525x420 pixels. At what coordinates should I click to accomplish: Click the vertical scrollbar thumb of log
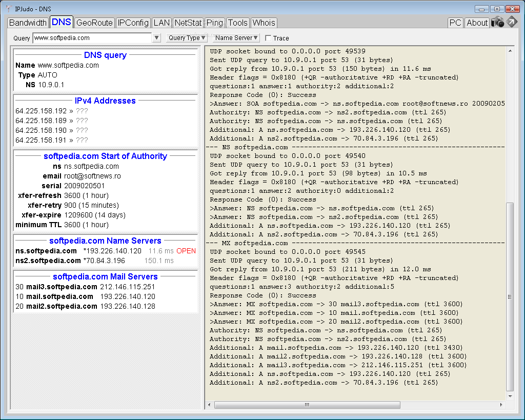pos(510,296)
